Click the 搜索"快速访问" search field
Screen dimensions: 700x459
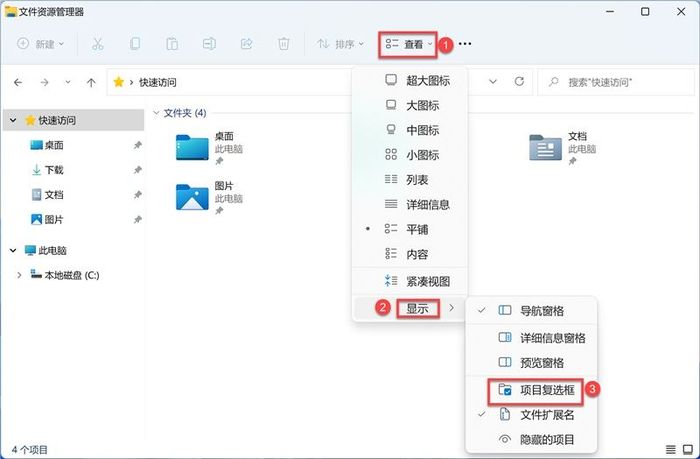[x=615, y=81]
